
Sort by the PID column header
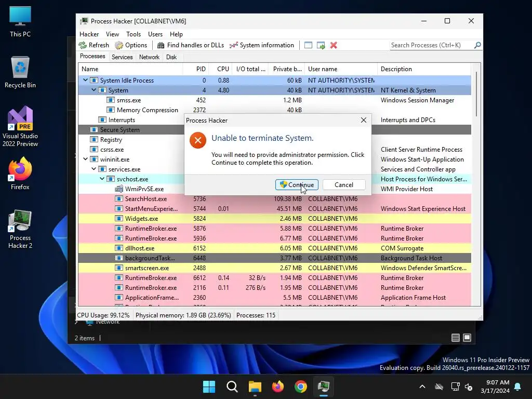pos(196,69)
